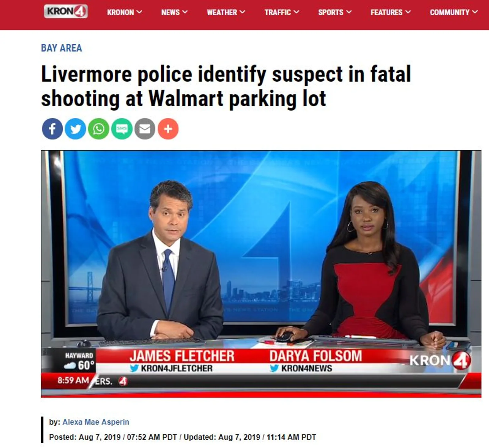Expand the Traffic menu
The image size is (489, 448).
(282, 12)
